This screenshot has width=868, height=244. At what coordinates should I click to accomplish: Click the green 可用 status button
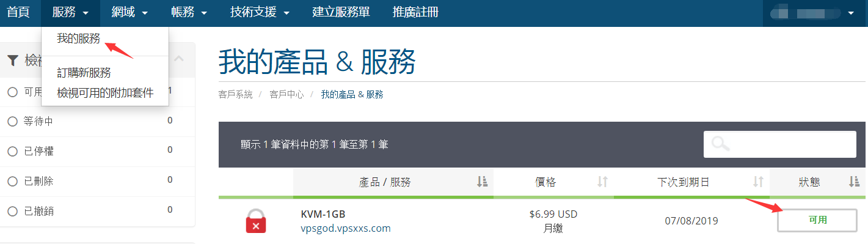817,220
